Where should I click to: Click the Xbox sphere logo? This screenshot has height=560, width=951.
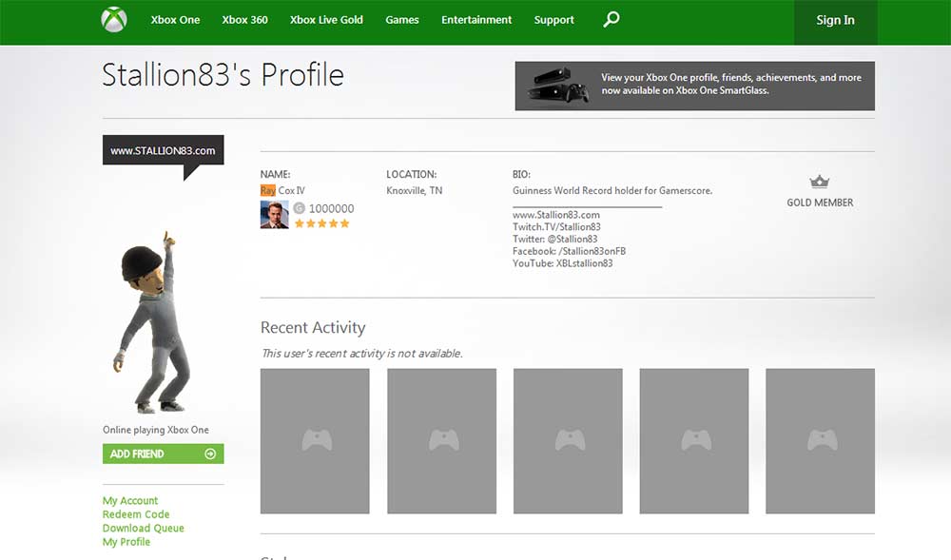pos(114,19)
